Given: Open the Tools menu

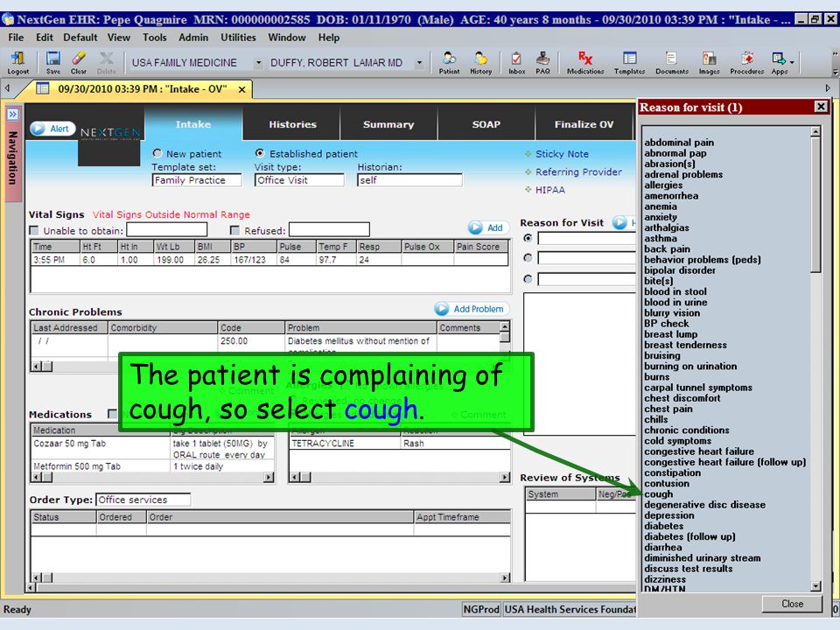Looking at the screenshot, I should (154, 38).
